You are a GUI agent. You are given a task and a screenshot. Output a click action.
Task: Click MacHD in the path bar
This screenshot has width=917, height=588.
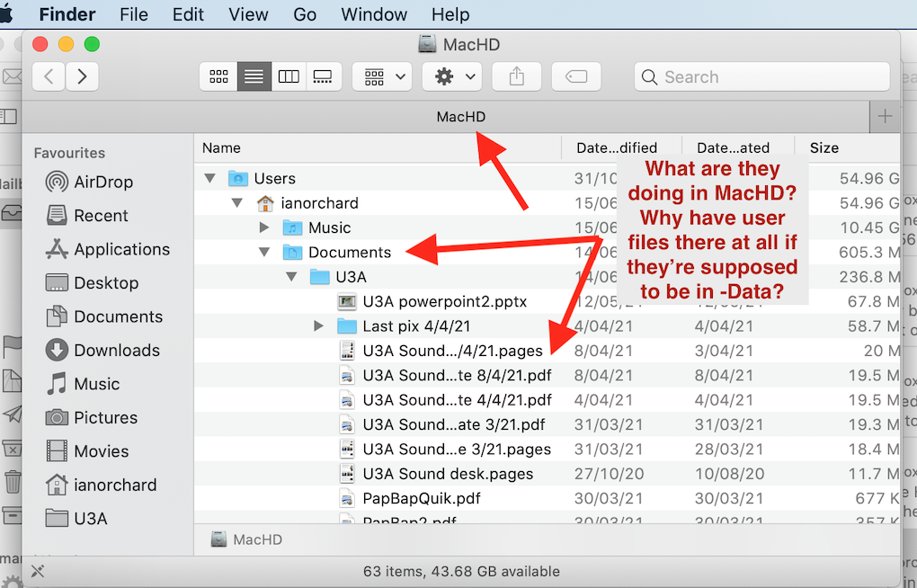pyautogui.click(x=247, y=539)
